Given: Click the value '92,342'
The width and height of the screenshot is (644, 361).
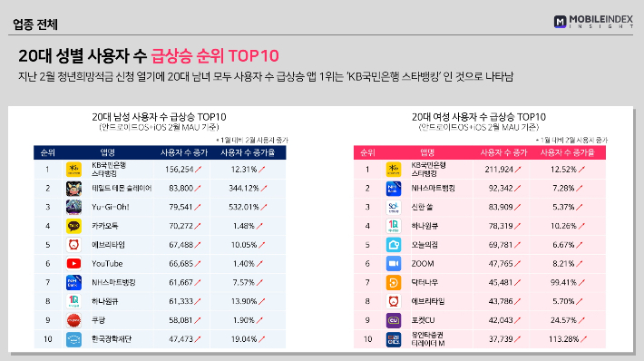Looking at the screenshot, I should pos(501,188).
